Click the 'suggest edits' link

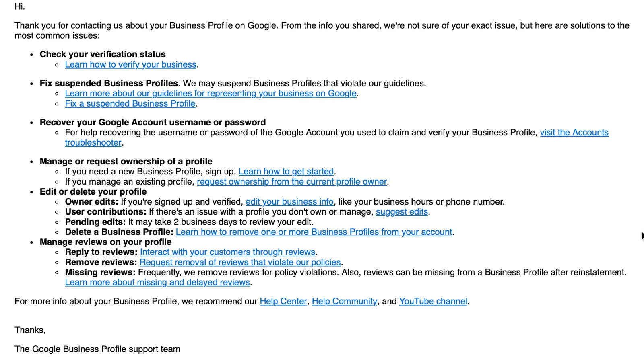[401, 212]
